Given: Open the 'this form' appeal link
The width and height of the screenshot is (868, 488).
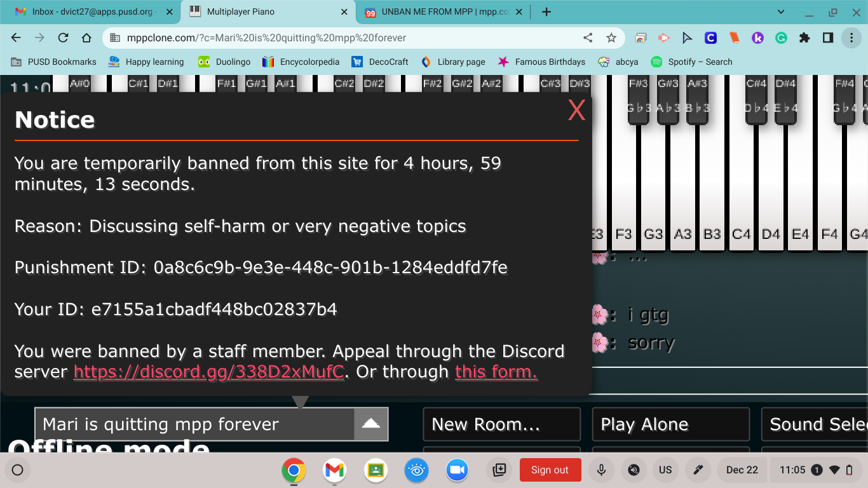Looking at the screenshot, I should (496, 372).
